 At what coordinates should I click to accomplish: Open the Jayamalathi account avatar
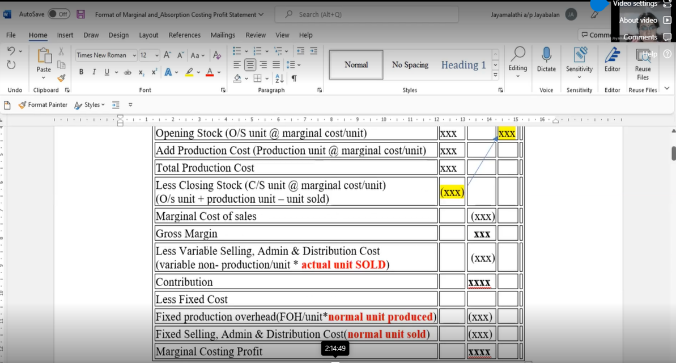click(571, 14)
